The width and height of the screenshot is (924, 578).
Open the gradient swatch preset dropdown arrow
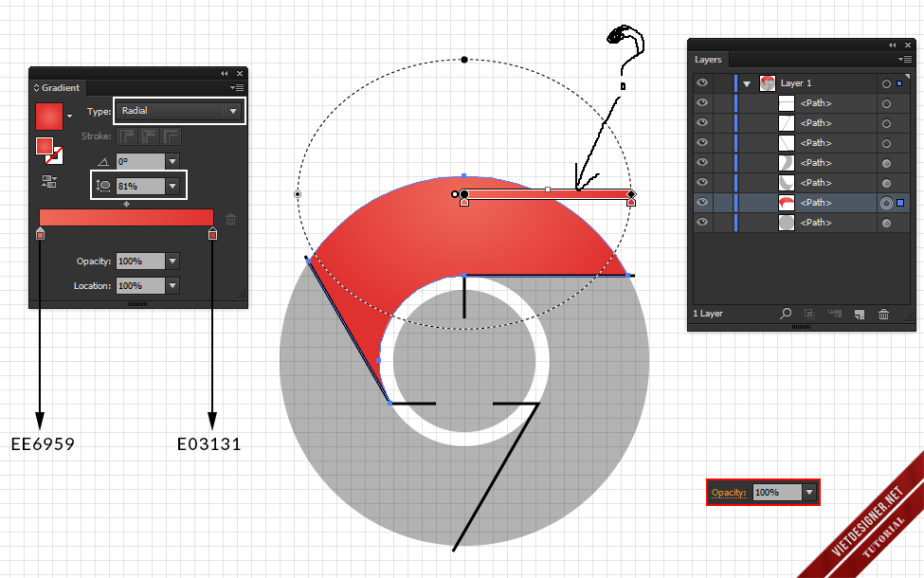click(70, 116)
